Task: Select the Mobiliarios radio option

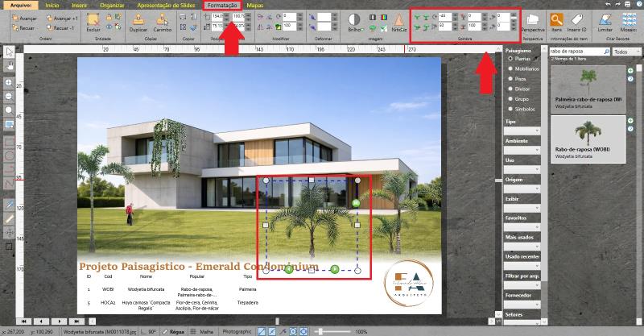Action: [510, 68]
